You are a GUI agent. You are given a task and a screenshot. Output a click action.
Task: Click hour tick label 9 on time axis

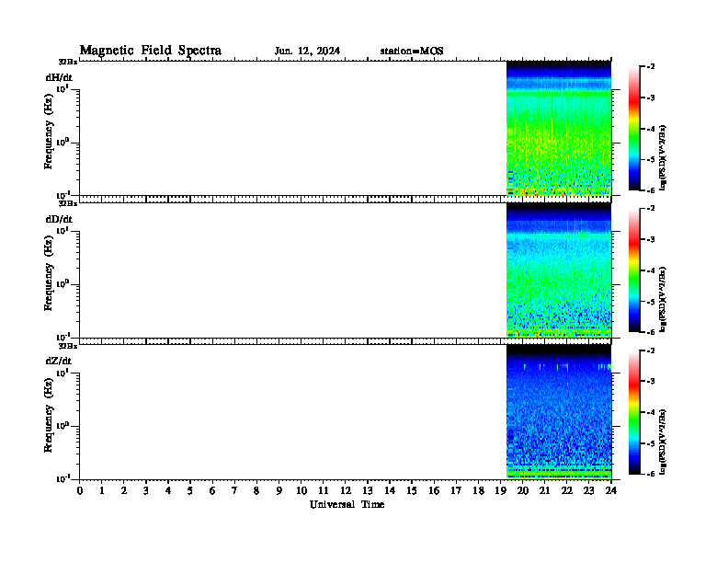pyautogui.click(x=279, y=490)
